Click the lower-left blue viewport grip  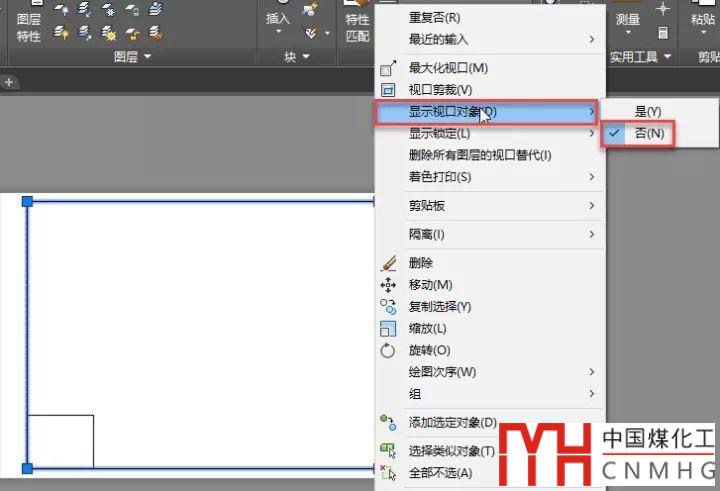click(28, 468)
